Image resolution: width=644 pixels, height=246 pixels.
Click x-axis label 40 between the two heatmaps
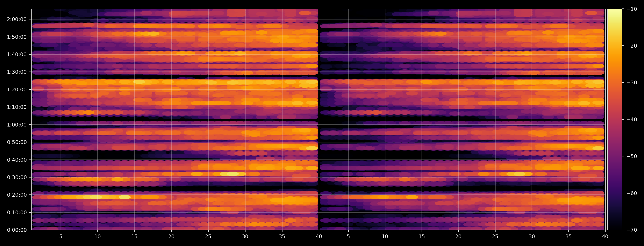coord(319,236)
